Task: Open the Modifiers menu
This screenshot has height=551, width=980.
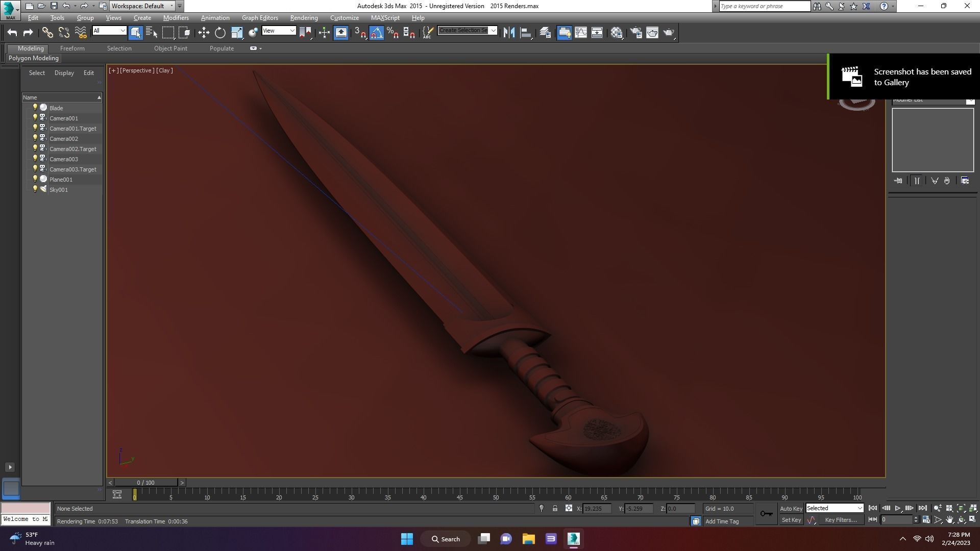Action: 176,18
